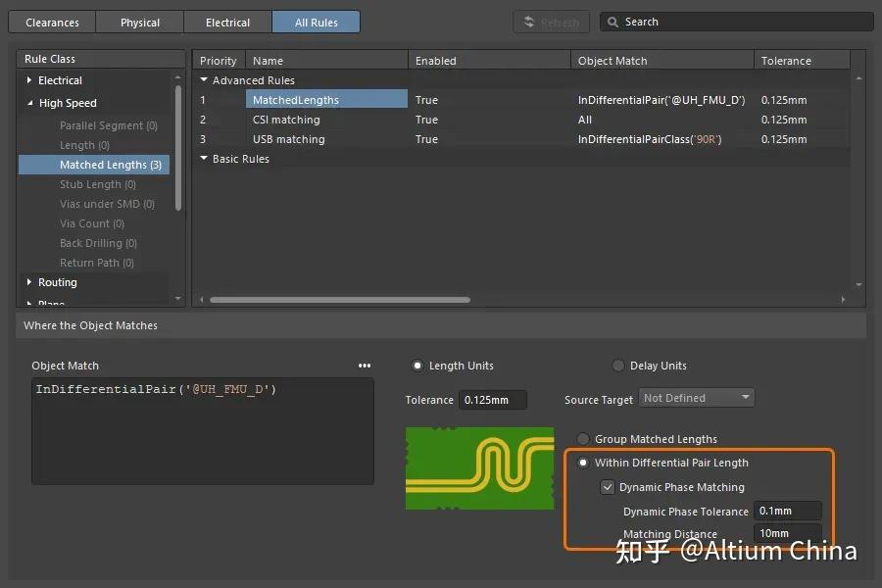882x588 pixels.
Task: Sort by the Priority column header
Action: click(x=219, y=61)
